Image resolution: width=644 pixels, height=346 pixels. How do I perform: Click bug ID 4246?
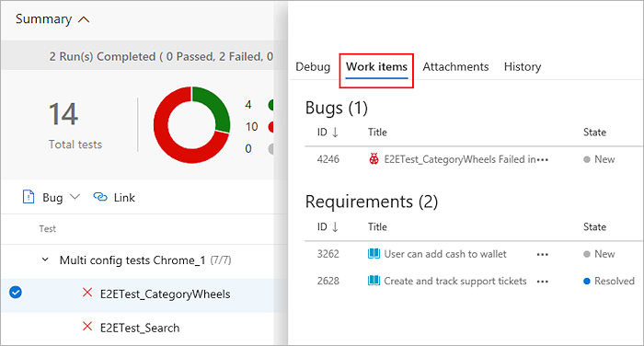(x=328, y=159)
